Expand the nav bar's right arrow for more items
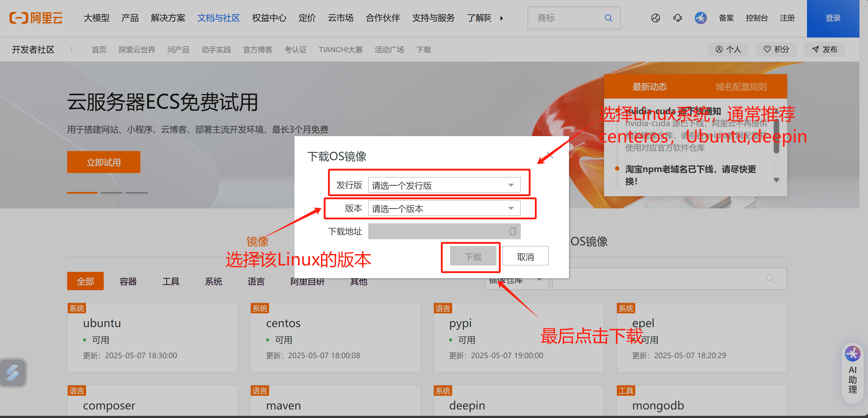Viewport: 868px width, 418px height. click(x=502, y=18)
